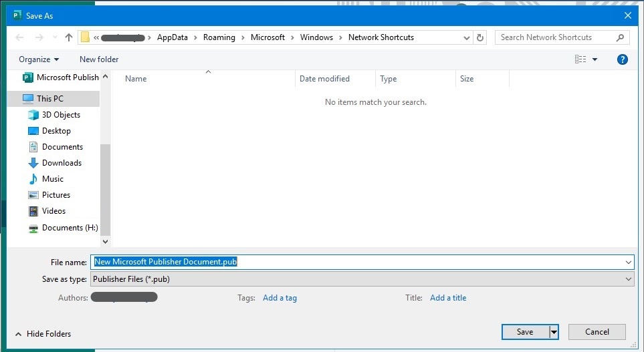Screen dimensions: 644x352
Task: Collapse with Hide Folders
Action: click(43, 334)
